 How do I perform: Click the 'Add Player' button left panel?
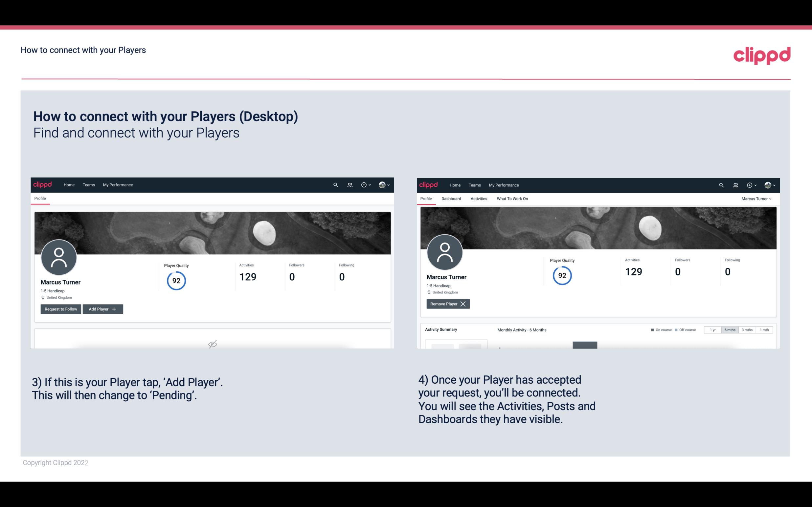[x=102, y=309]
